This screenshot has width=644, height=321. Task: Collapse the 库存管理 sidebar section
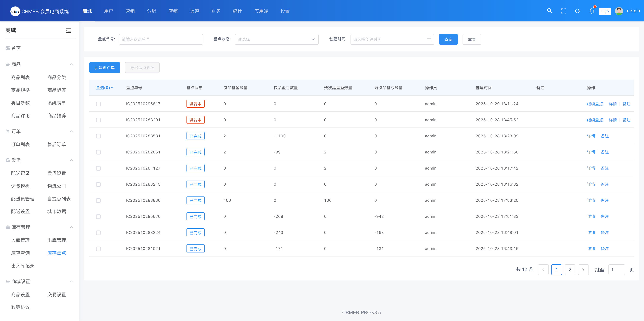tap(71, 227)
